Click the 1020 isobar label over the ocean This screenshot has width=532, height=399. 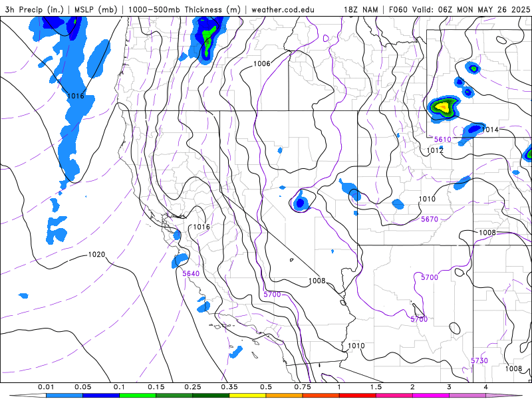click(96, 255)
